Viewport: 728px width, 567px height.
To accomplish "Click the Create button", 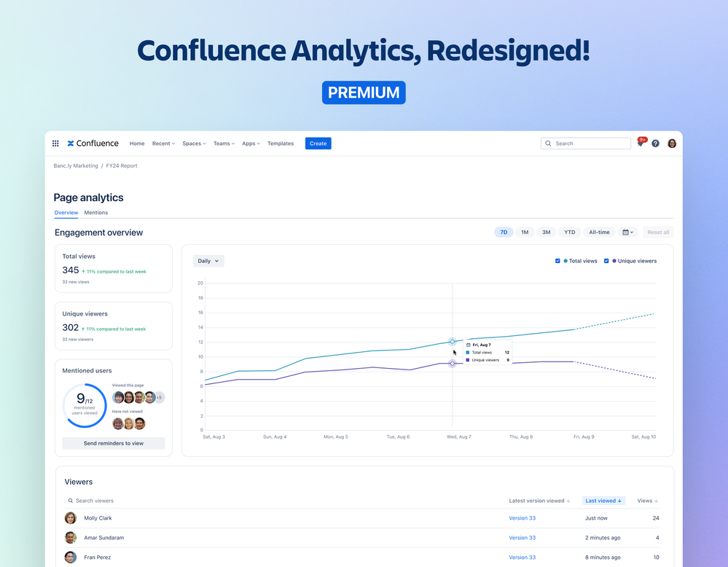I will click(x=318, y=144).
